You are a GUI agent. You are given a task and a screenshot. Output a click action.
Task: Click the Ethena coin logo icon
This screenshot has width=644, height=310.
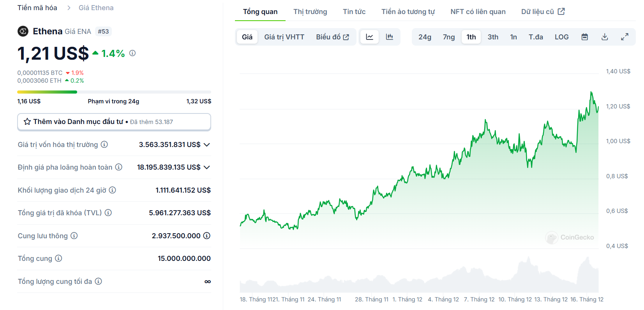point(23,31)
